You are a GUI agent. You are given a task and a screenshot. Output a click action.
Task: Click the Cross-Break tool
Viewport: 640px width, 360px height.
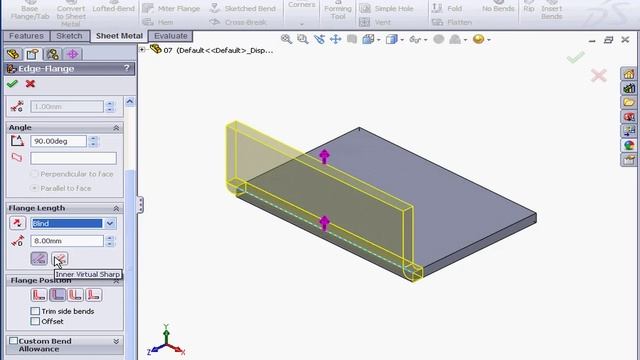tap(238, 22)
